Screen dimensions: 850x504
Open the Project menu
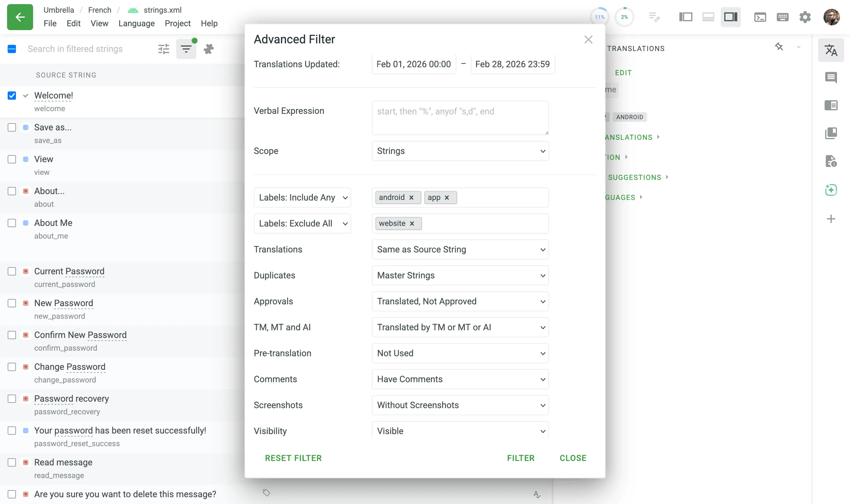177,23
